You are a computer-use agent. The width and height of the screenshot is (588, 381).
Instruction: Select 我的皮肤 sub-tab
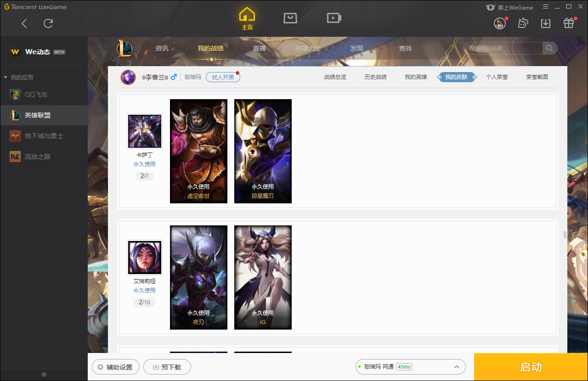456,77
